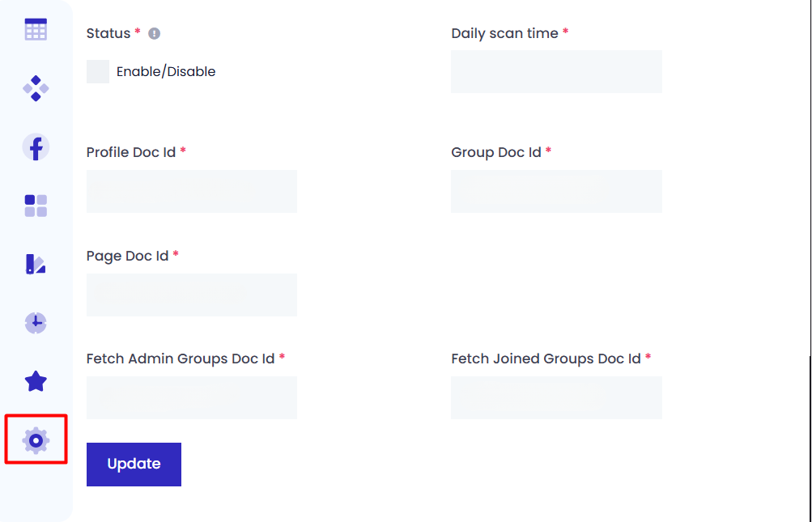Focus the Fetch Admin Groups Doc Id field
The width and height of the screenshot is (812, 522).
pyautogui.click(x=192, y=397)
